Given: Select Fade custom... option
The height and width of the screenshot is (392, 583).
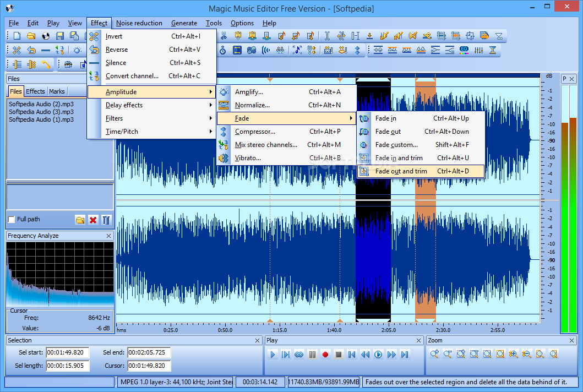Looking at the screenshot, I should pos(421,145).
